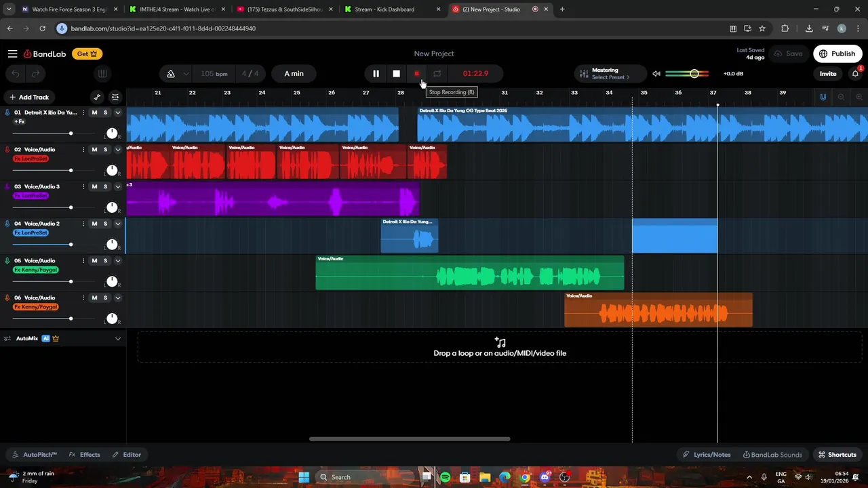Open Shortcuts

[x=837, y=455]
